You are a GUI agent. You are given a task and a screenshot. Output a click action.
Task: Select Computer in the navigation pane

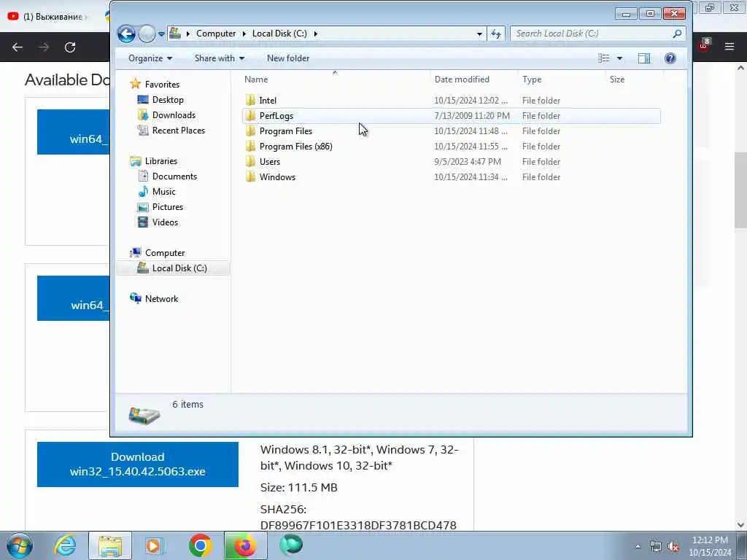(165, 253)
